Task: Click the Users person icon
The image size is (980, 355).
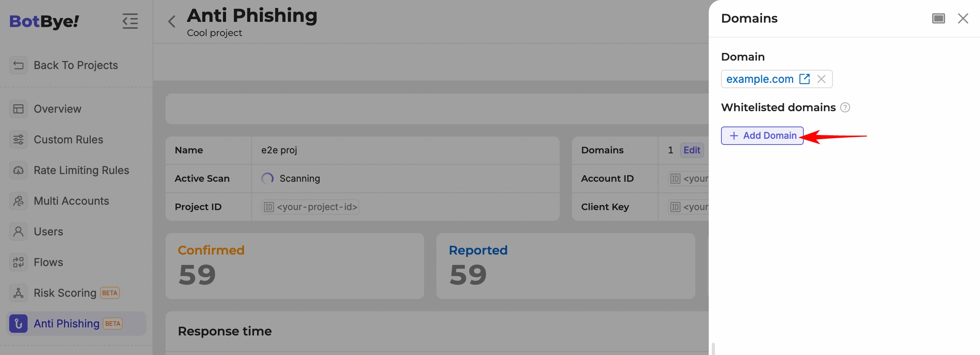Action: coord(18,232)
